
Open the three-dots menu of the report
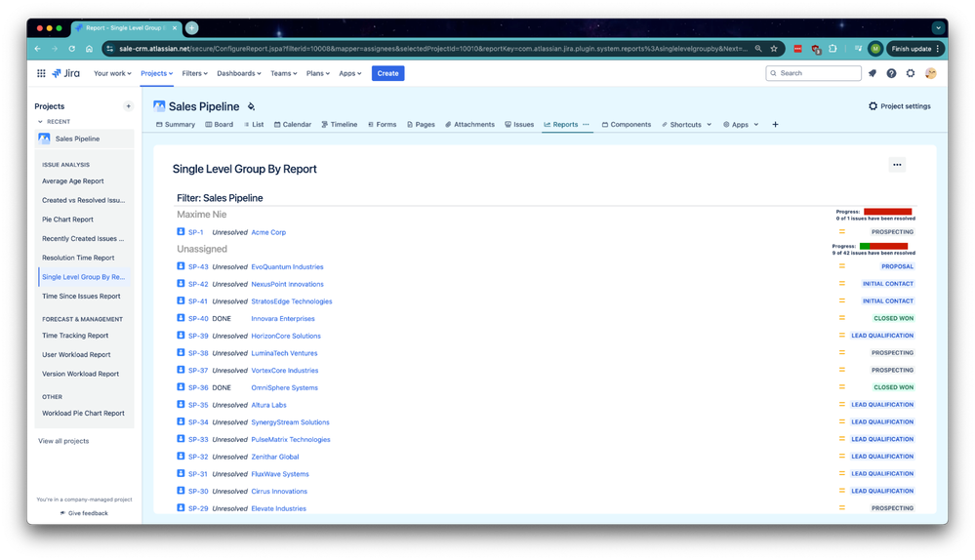[x=897, y=165]
